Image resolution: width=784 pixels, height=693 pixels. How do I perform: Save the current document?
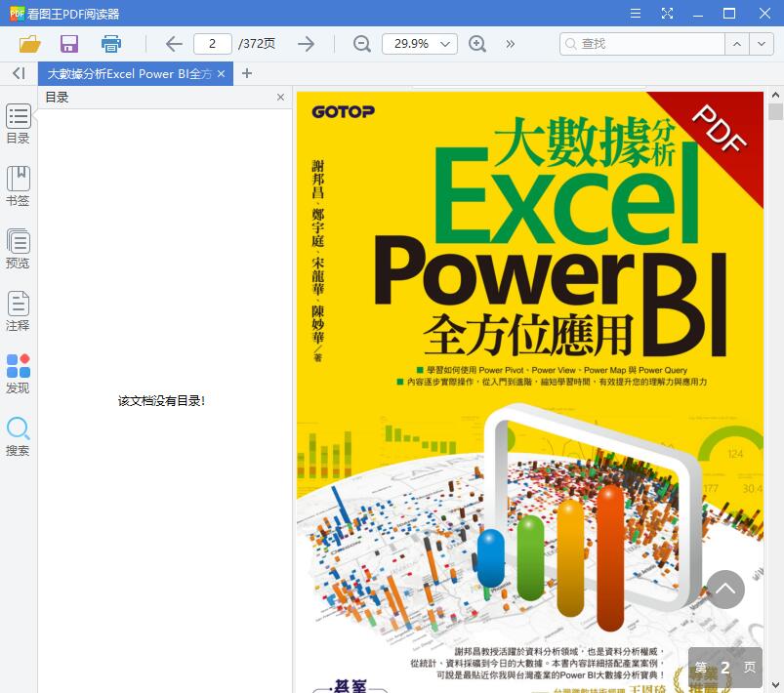68,43
